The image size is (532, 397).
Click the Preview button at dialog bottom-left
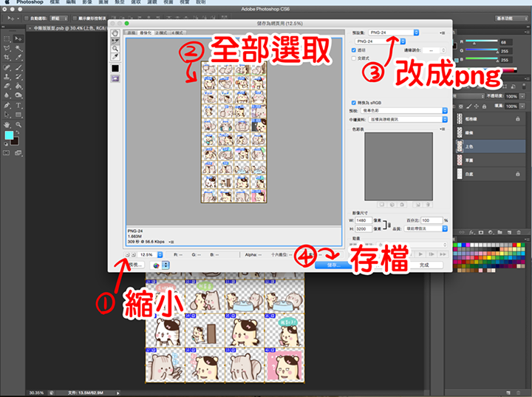(x=134, y=265)
